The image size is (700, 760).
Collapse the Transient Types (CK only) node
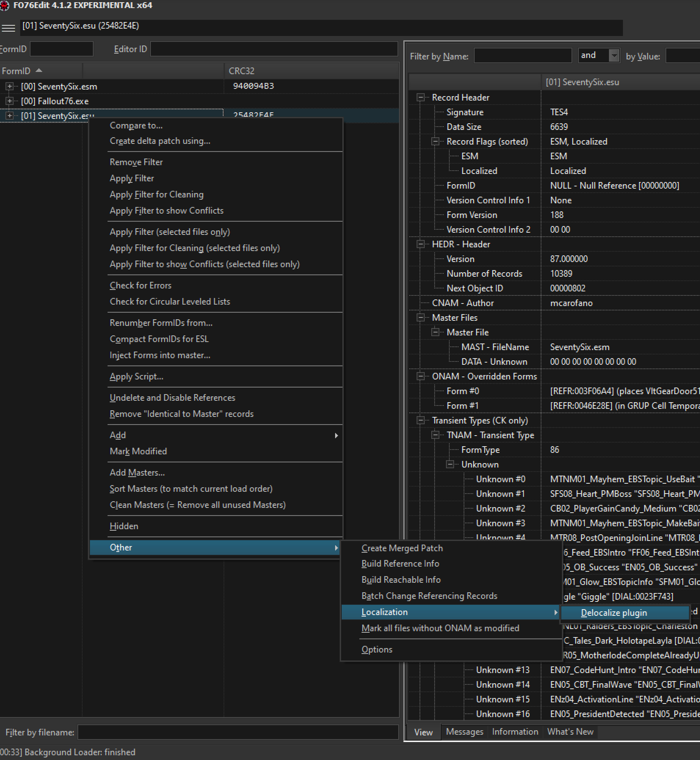pyautogui.click(x=420, y=420)
